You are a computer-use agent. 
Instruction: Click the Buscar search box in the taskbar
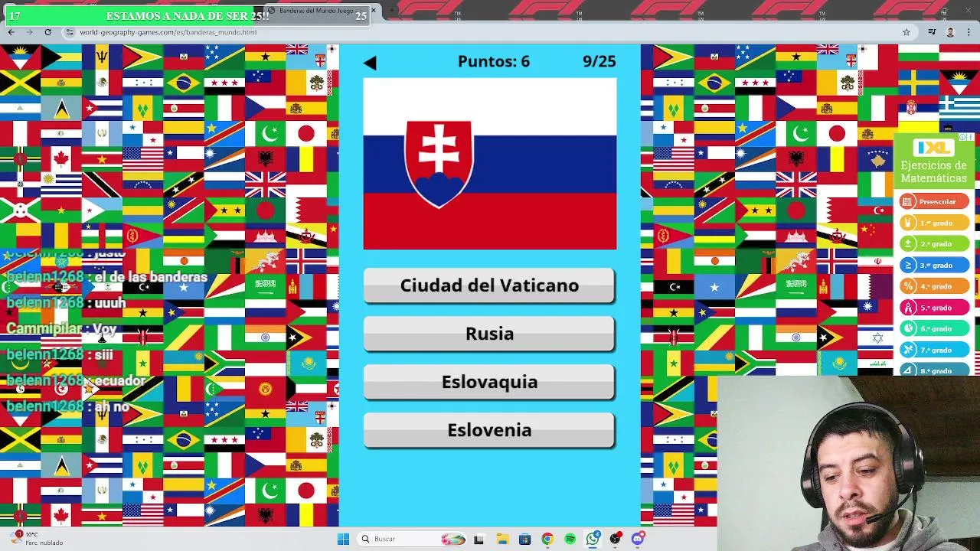pyautogui.click(x=413, y=539)
